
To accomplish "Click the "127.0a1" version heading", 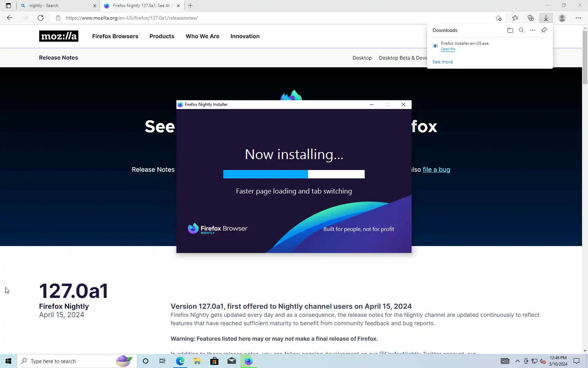I will (x=74, y=291).
